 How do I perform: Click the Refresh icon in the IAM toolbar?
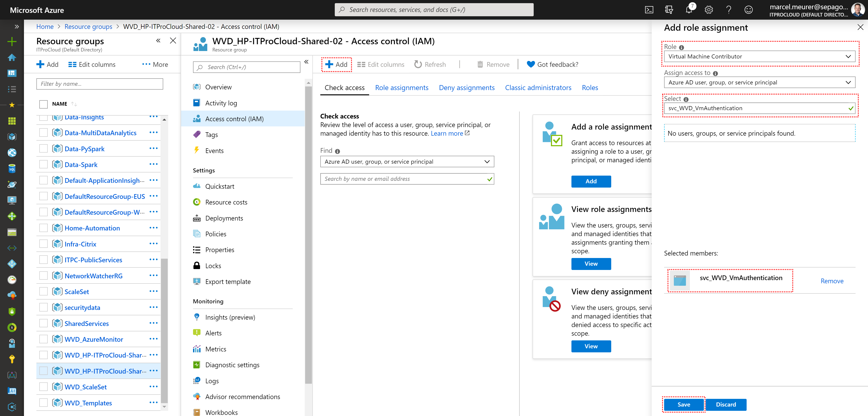[x=418, y=64]
